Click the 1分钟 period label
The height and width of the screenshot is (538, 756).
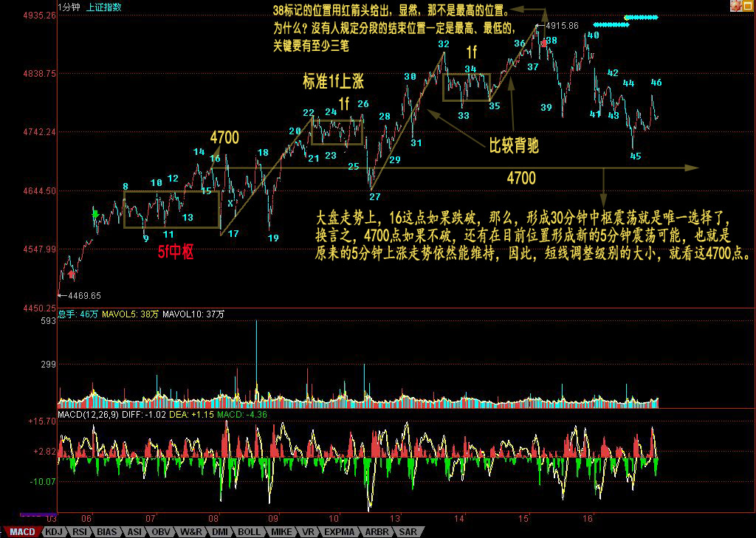69,7
